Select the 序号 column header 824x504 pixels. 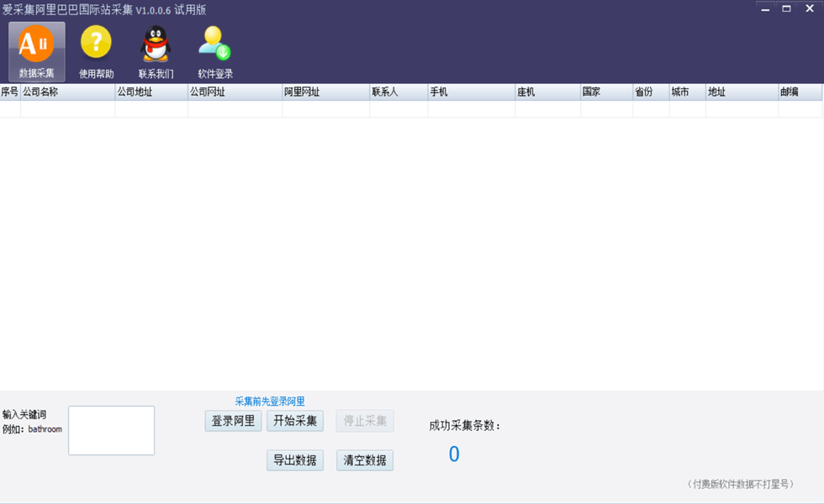10,92
